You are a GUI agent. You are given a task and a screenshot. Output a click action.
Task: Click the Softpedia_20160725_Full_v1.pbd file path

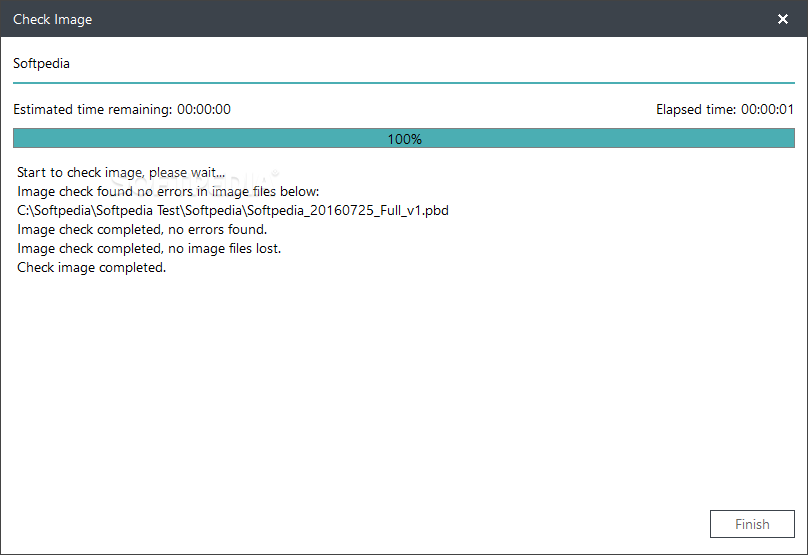point(233,210)
